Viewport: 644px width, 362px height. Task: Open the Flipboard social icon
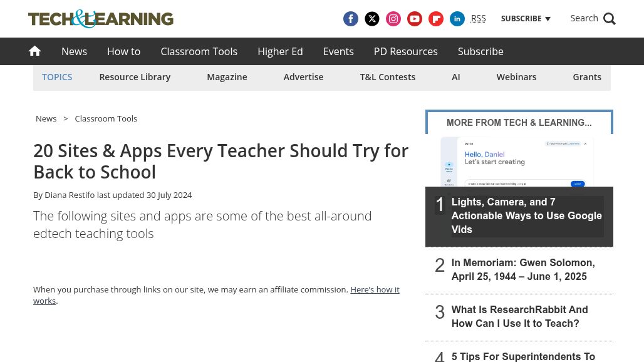click(x=436, y=19)
